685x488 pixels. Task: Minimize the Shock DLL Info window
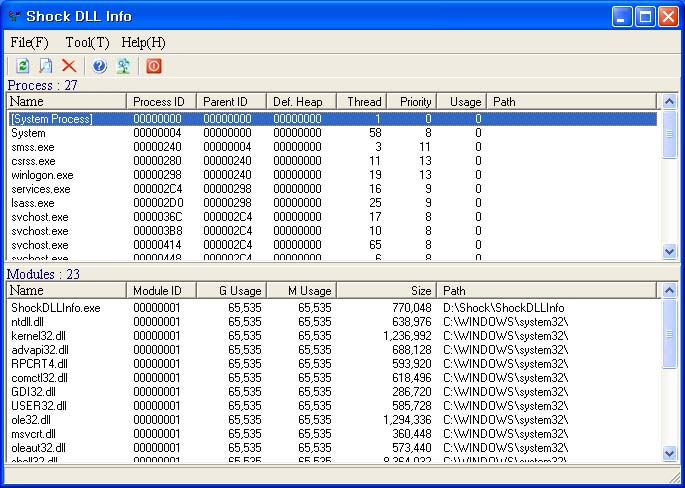click(622, 17)
